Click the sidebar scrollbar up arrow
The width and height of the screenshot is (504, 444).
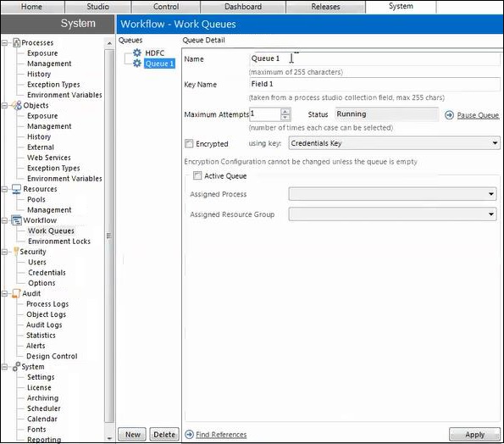[x=109, y=43]
